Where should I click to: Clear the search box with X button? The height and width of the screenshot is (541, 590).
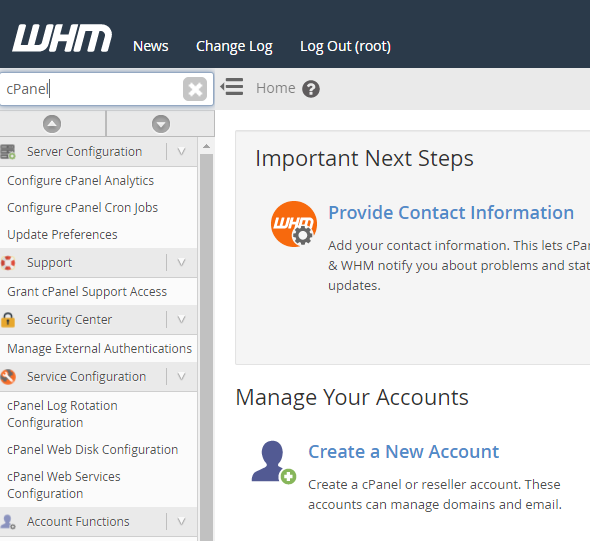195,89
